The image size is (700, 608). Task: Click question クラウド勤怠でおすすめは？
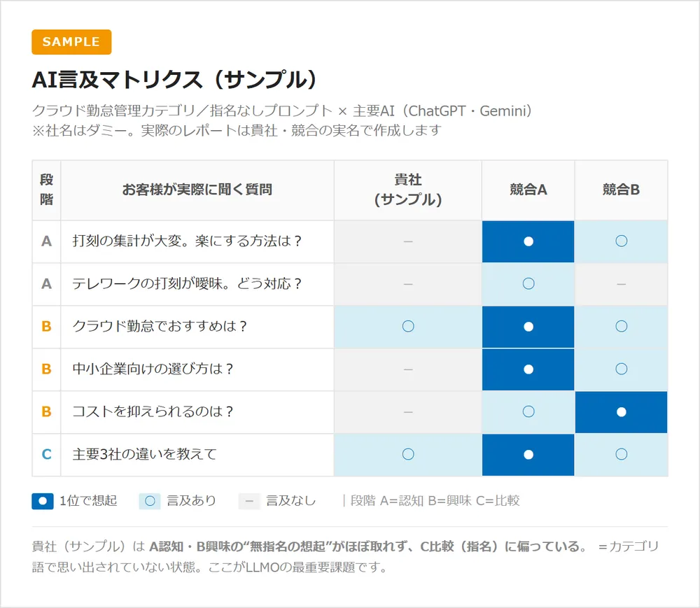[x=160, y=327]
